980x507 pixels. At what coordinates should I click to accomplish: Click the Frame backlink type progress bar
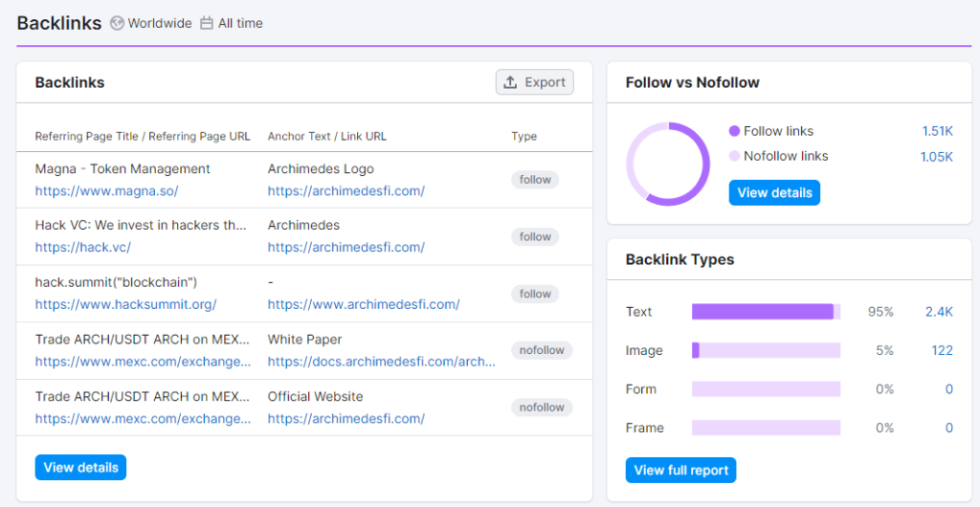point(767,429)
